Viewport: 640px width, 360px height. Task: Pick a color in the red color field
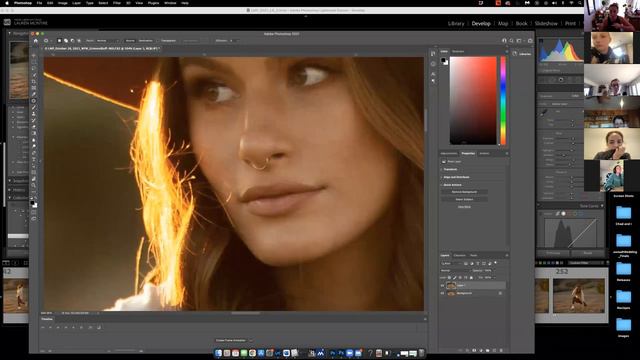click(x=473, y=100)
